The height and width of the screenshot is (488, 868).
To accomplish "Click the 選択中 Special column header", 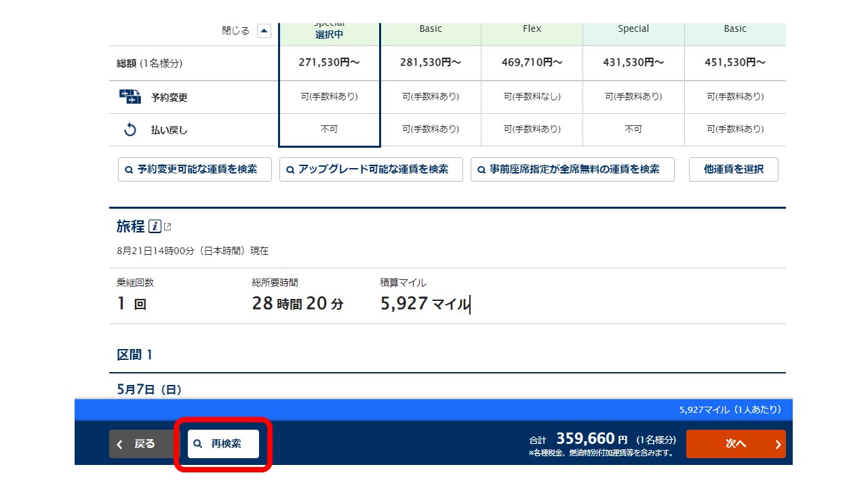I will click(x=329, y=34).
